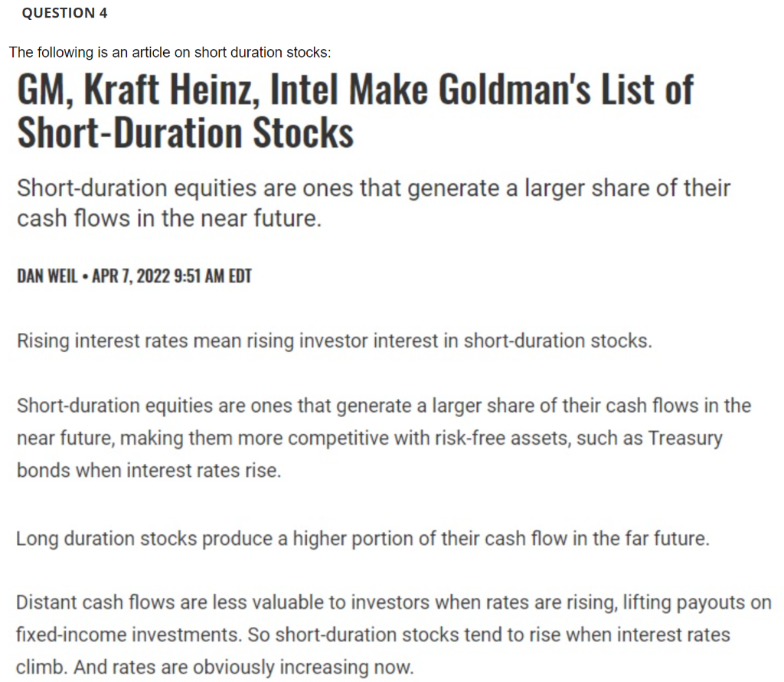Click the 'Long duration stocks produce' sentence

pos(363,539)
